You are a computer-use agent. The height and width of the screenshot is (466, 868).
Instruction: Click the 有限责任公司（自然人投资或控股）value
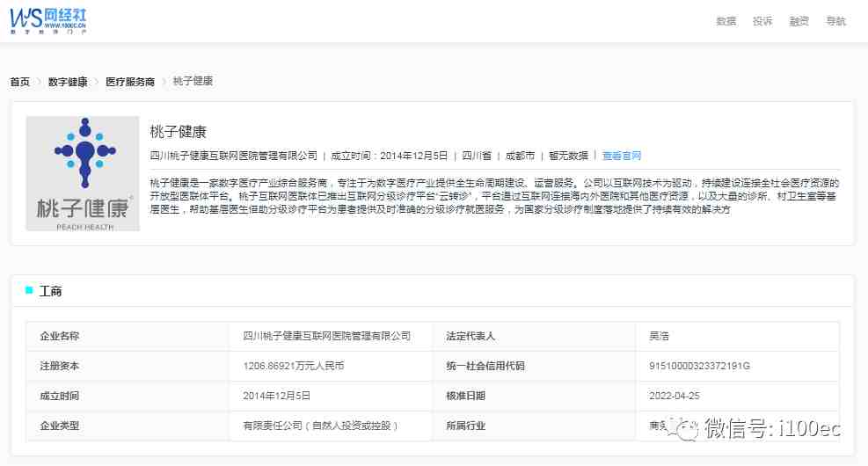pyautogui.click(x=320, y=426)
